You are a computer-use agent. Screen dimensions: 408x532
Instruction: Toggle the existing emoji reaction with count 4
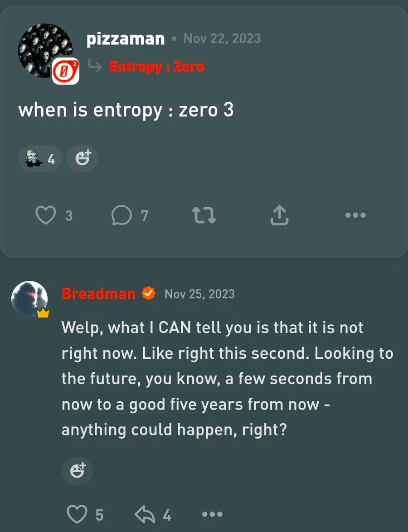click(40, 158)
